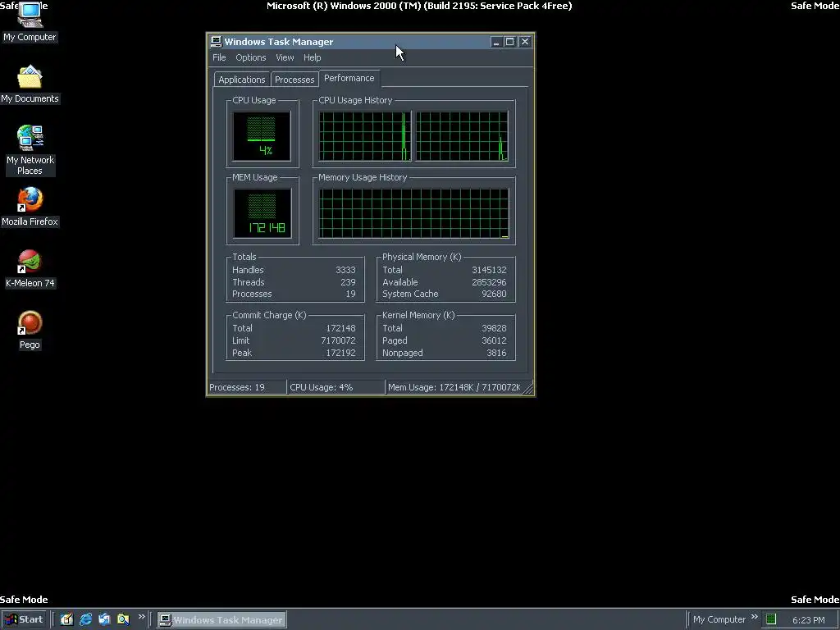Open the Help menu

tap(312, 57)
